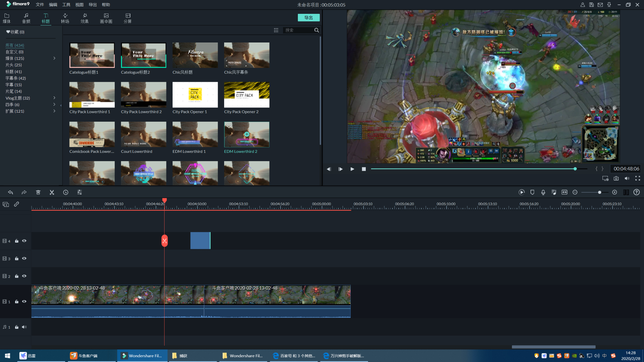This screenshot has width=644, height=362.
Task: Open the speed clock icon
Action: point(66,192)
